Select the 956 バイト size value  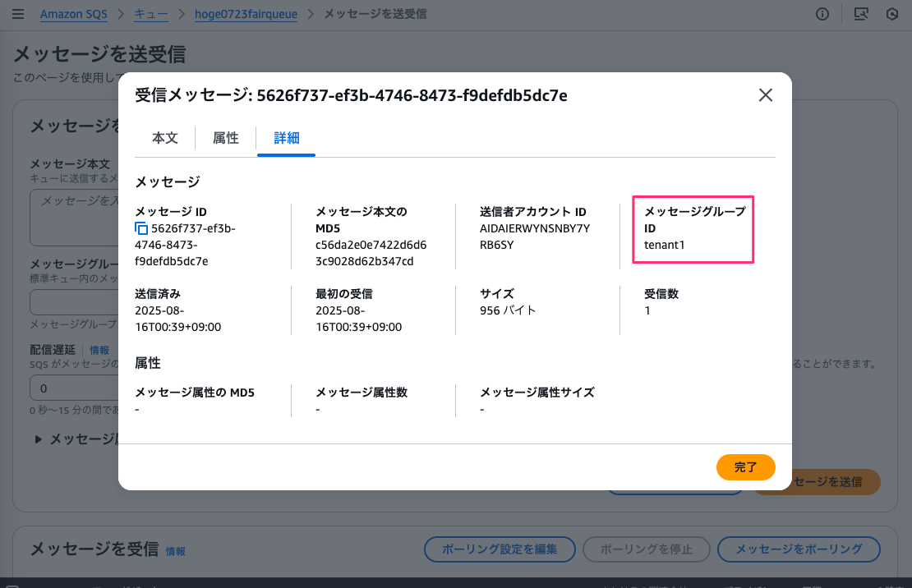tap(507, 310)
